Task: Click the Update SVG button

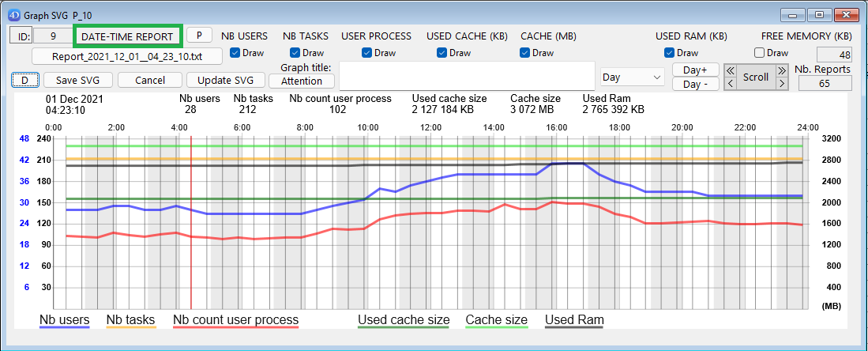Action: coord(225,80)
